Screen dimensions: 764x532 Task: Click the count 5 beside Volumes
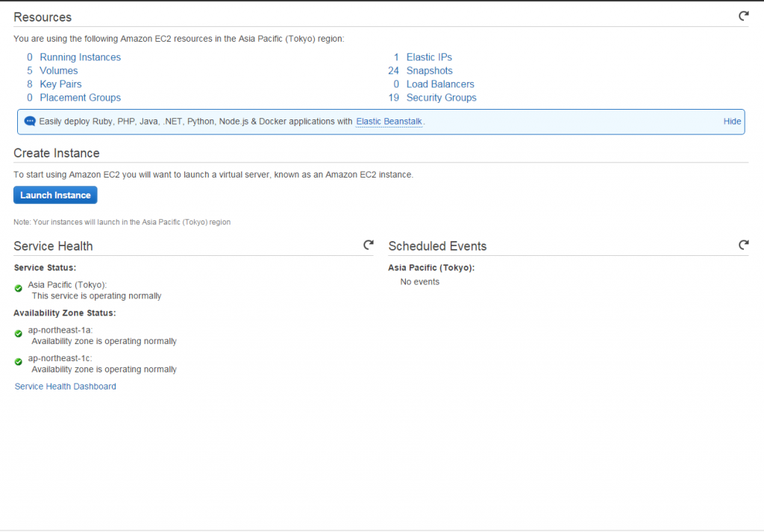tap(30, 71)
